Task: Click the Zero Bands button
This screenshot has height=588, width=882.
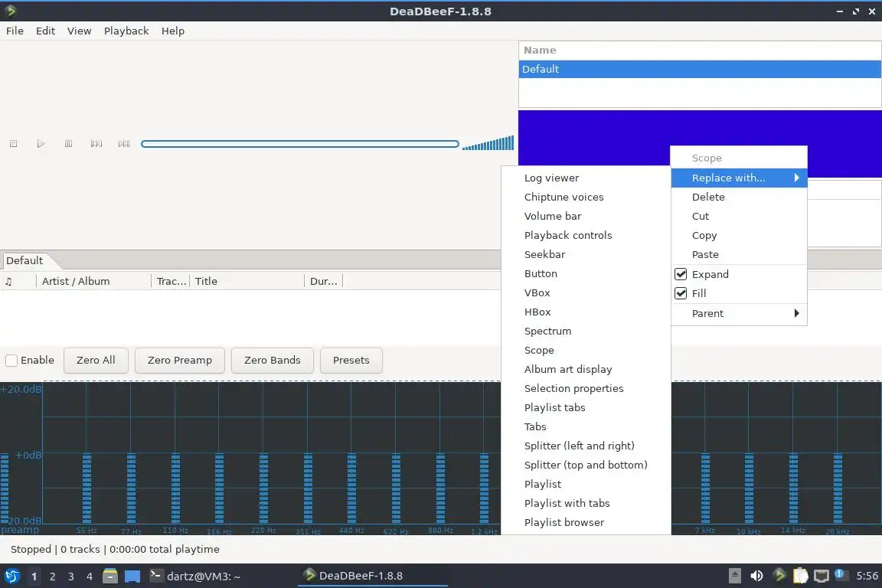Action: [x=273, y=361]
